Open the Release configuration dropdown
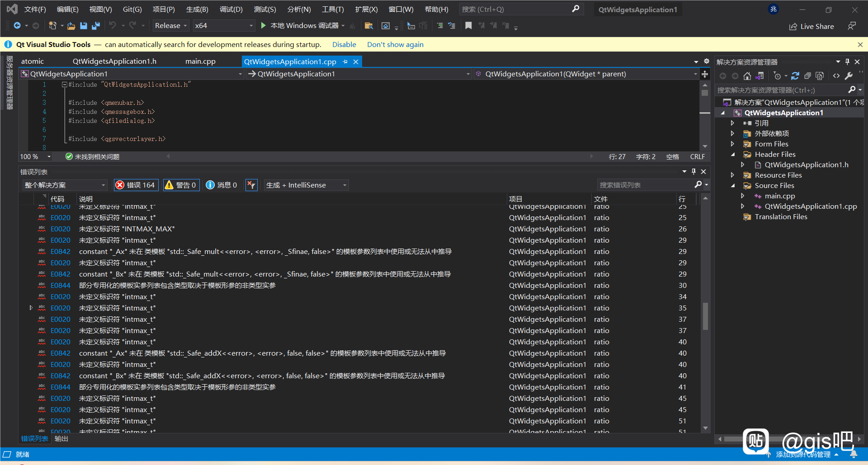Image resolution: width=868 pixels, height=465 pixels. (170, 26)
